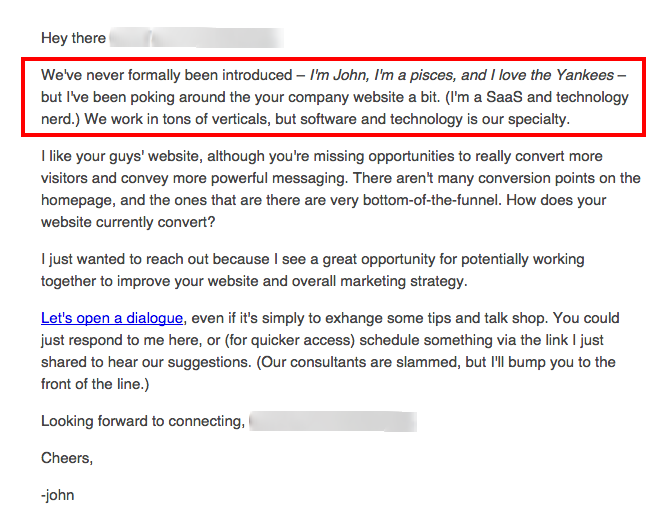Image resolution: width=669 pixels, height=529 pixels.
Task: Click the blurred recipient name after greeting
Action: coord(197,38)
